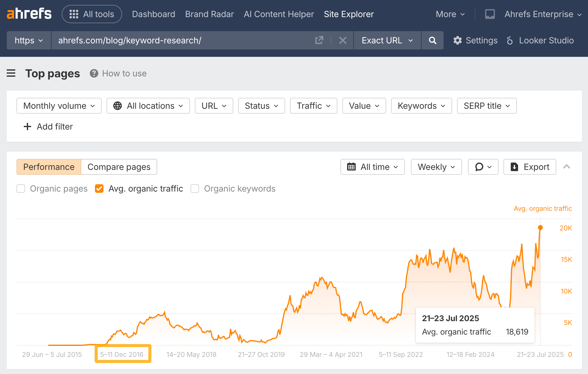588x374 pixels.
Task: Click the search magnifier icon
Action: pos(432,40)
